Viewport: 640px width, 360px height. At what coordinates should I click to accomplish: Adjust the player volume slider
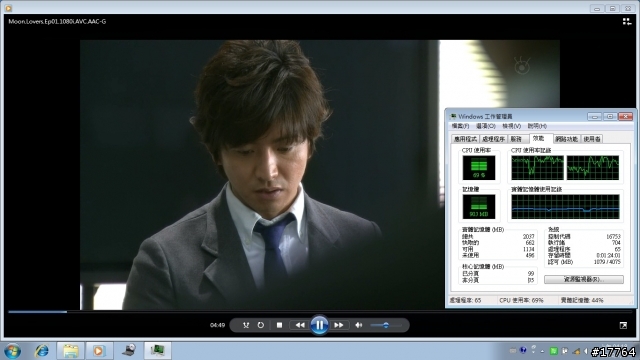386,325
